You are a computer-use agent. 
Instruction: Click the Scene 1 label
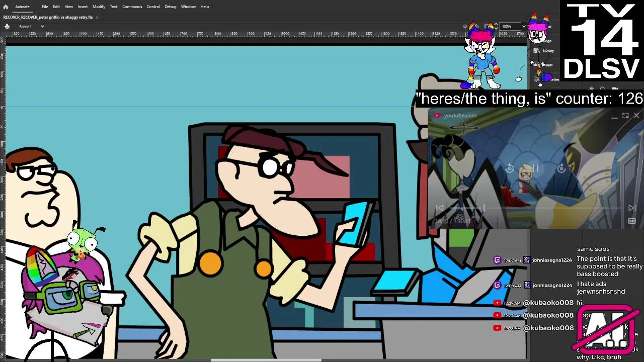click(25, 26)
